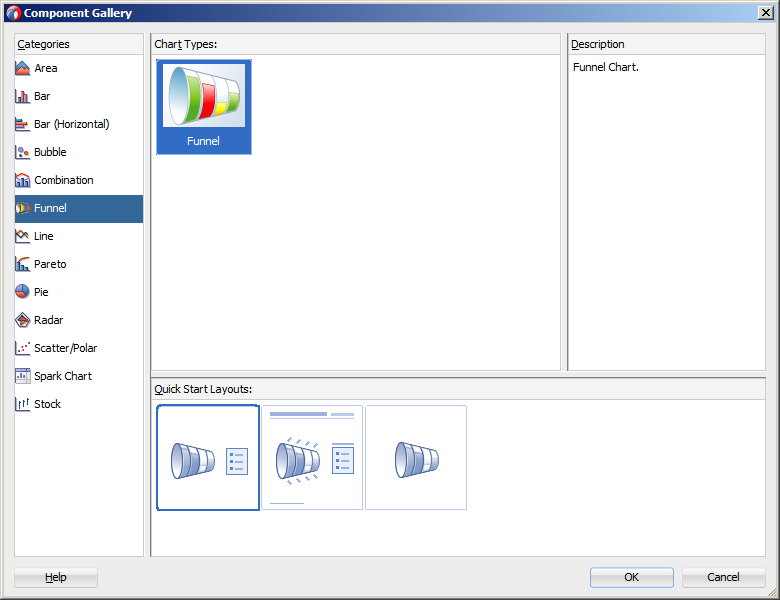The width and height of the screenshot is (780, 600).
Task: Select the Combination chart category icon
Action: pos(22,180)
